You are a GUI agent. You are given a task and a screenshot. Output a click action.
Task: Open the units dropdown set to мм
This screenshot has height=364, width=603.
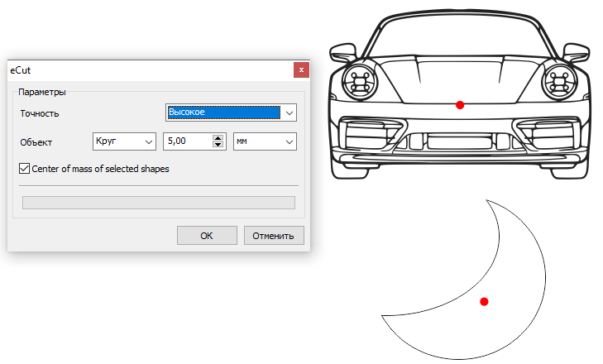point(265,141)
